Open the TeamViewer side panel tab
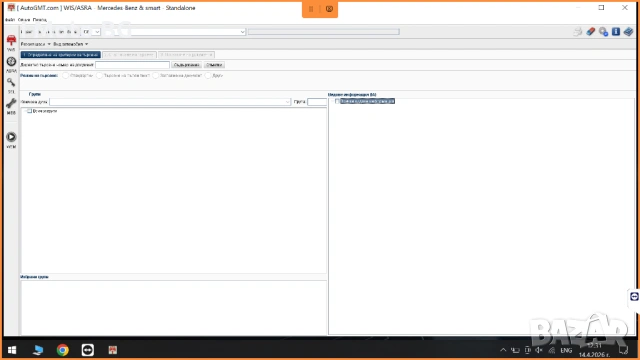This screenshot has width=640, height=360. click(634, 297)
